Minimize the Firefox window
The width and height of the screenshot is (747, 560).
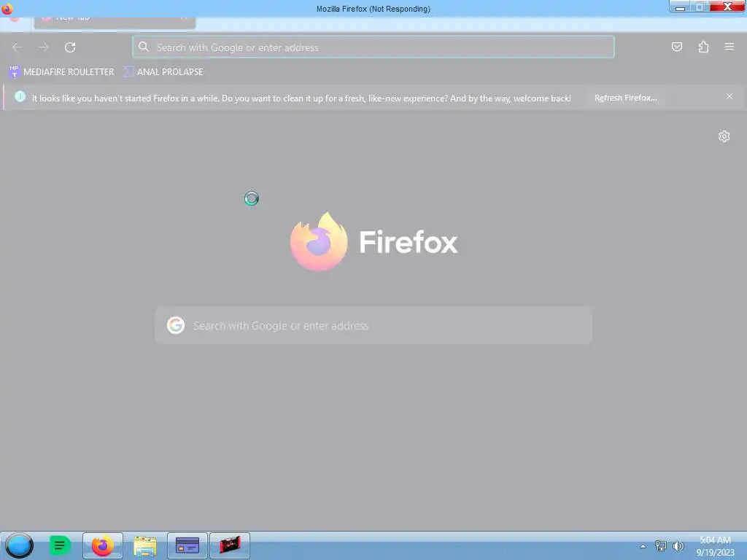pos(680,7)
